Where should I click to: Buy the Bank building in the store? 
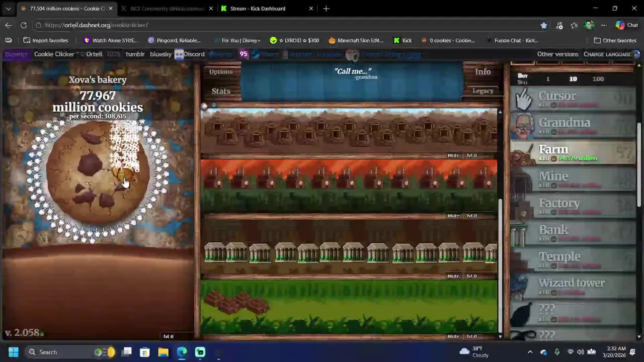[573, 233]
